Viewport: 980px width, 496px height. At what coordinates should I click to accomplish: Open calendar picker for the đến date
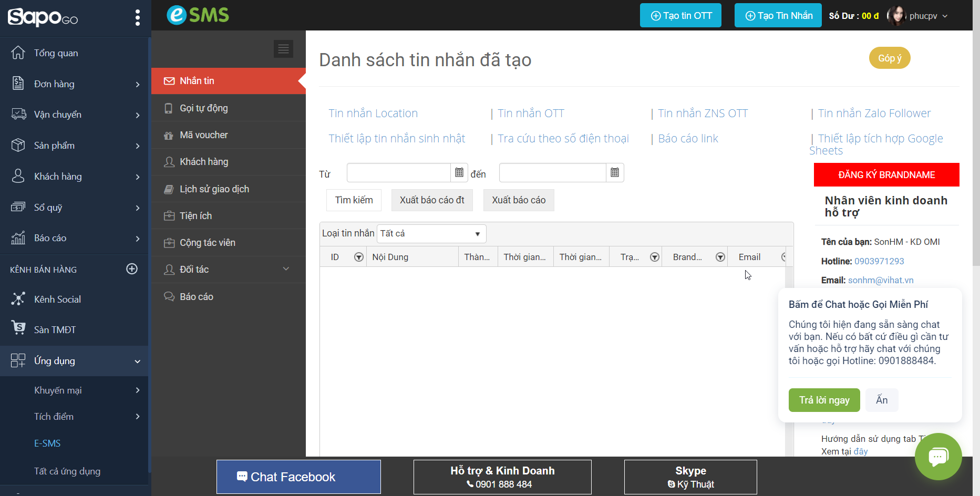[614, 173]
